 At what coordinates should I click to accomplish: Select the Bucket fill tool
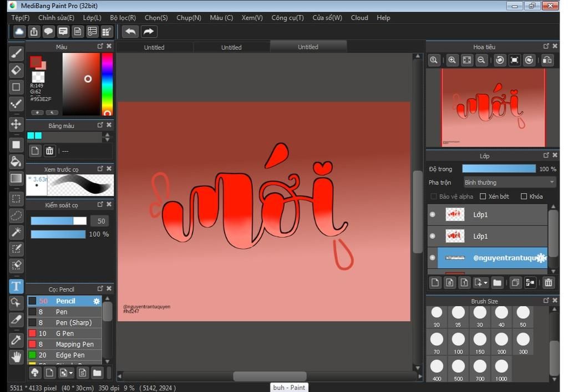click(x=16, y=161)
